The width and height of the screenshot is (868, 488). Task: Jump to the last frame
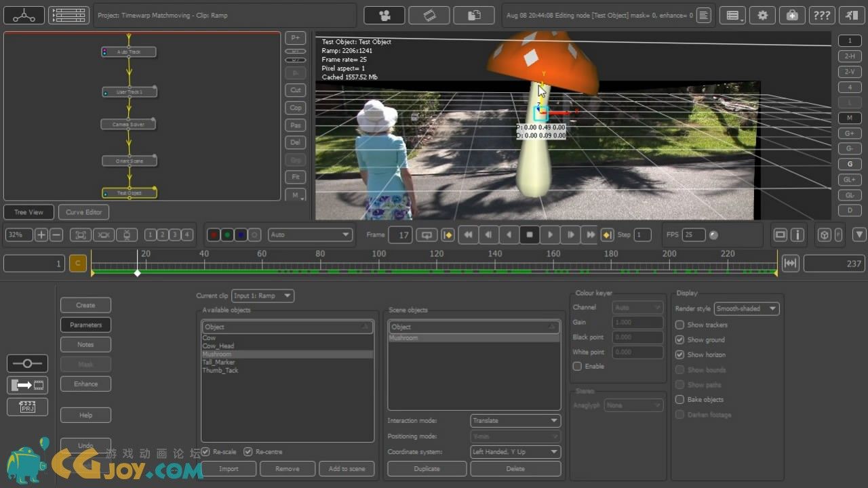[591, 235]
